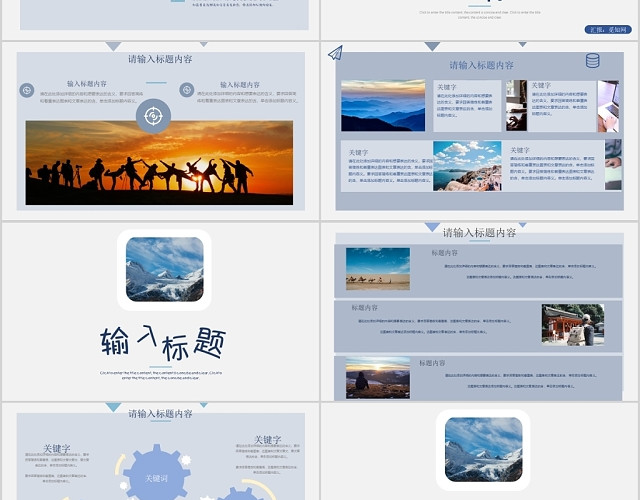Viewport: 640px width, 500px height.
Task: Click 请输入标题内容 title above desert photo slide
Action: tap(479, 233)
